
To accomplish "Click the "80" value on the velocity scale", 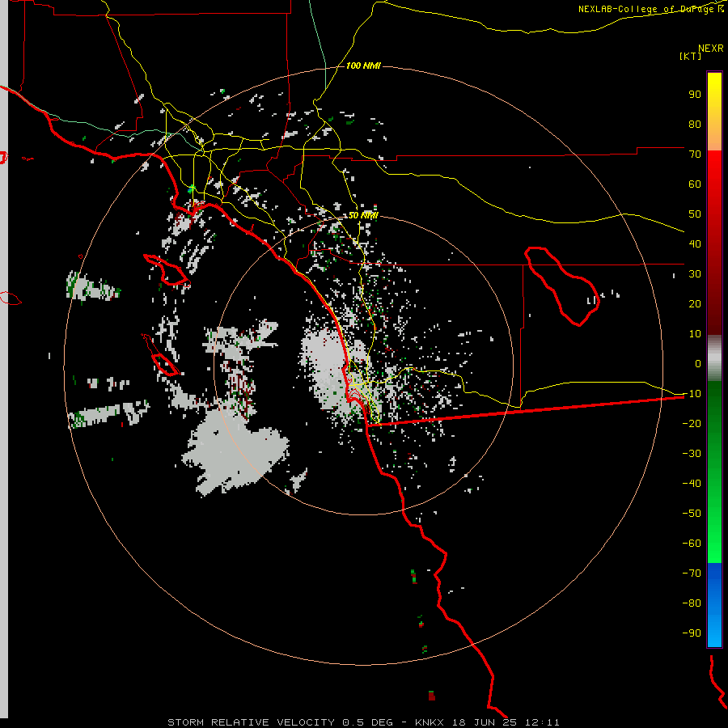I will [x=695, y=124].
